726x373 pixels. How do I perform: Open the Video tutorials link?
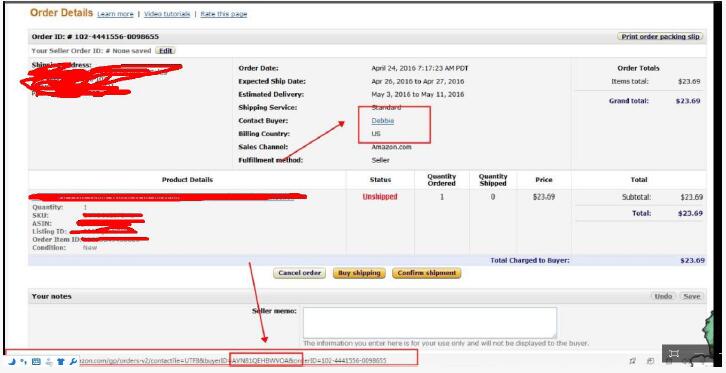167,14
